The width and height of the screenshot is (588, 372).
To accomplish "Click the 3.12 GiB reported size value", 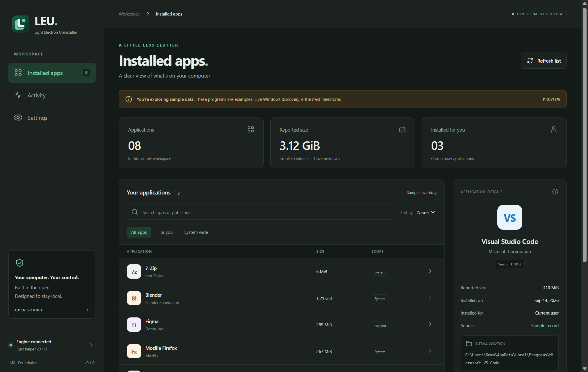I will [x=300, y=146].
